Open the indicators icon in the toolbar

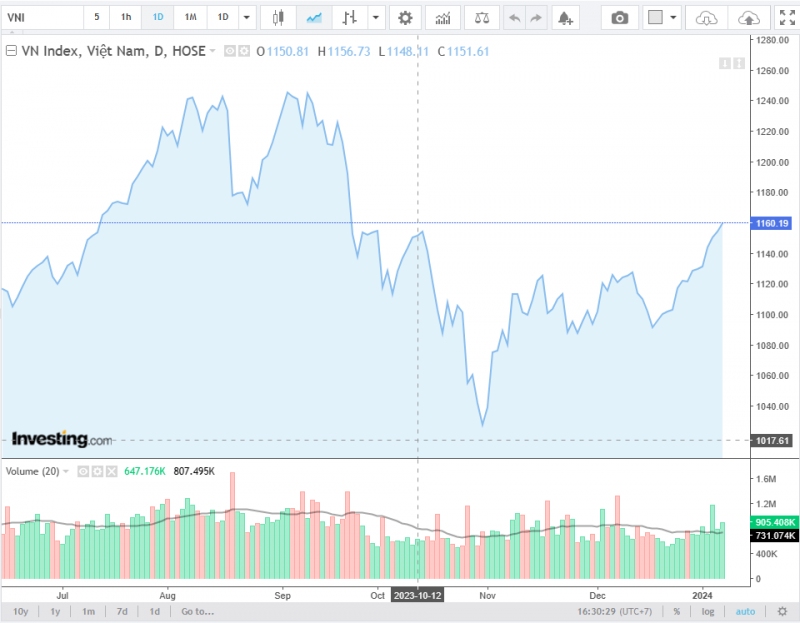443,18
